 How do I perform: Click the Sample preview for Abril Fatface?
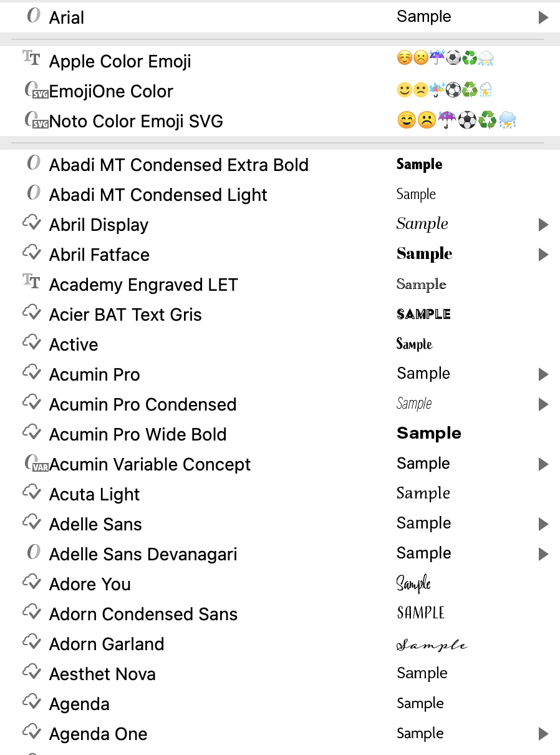click(x=424, y=254)
